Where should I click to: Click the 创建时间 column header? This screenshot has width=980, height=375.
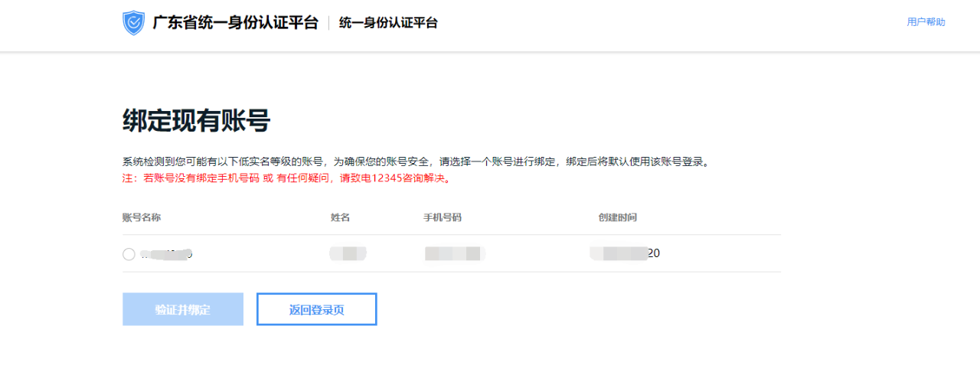pyautogui.click(x=617, y=217)
